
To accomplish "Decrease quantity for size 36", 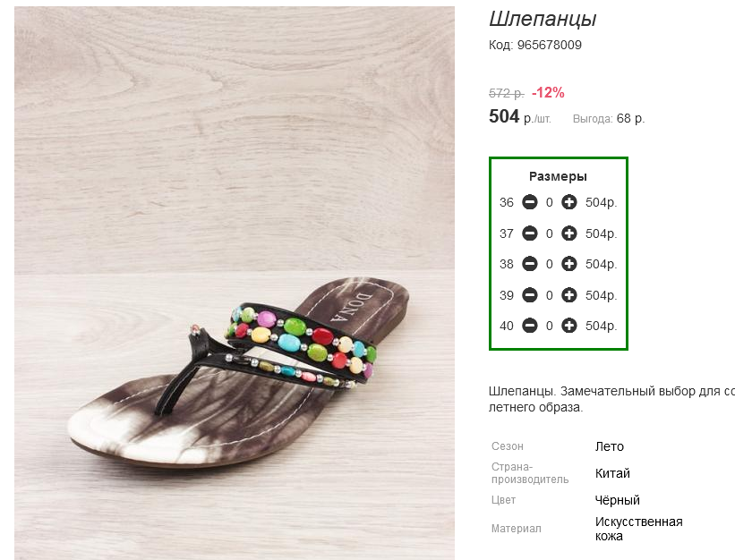I will point(530,202).
